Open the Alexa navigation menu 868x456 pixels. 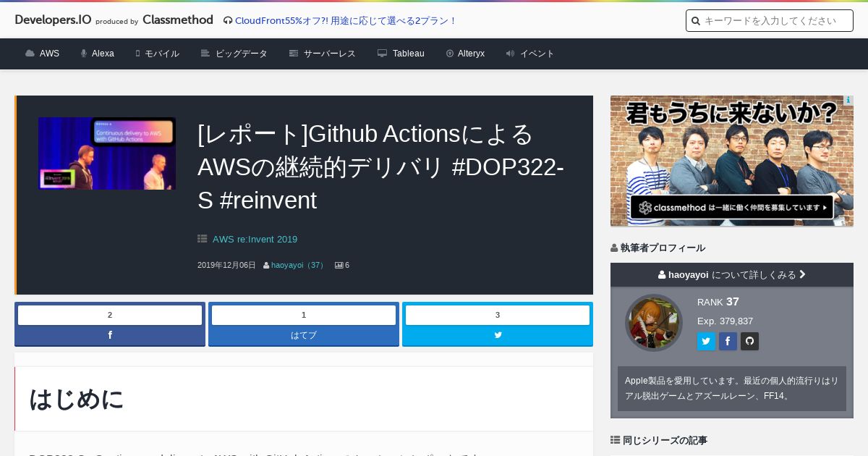(97, 54)
